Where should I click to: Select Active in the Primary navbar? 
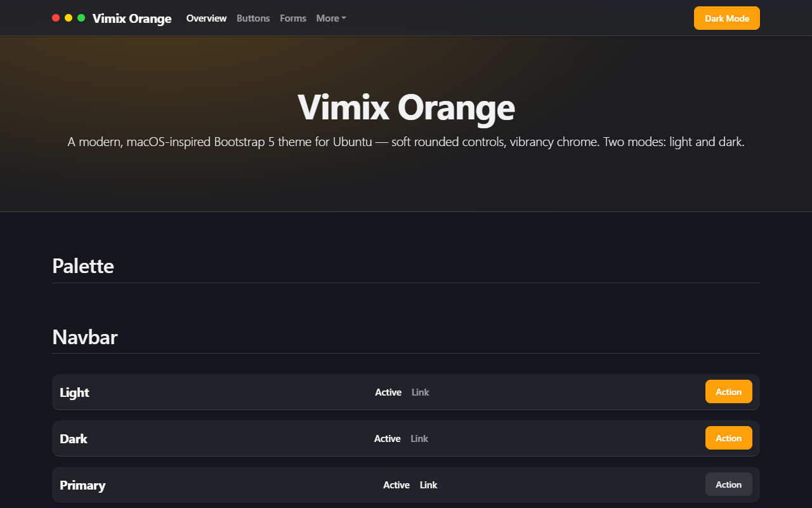click(396, 485)
